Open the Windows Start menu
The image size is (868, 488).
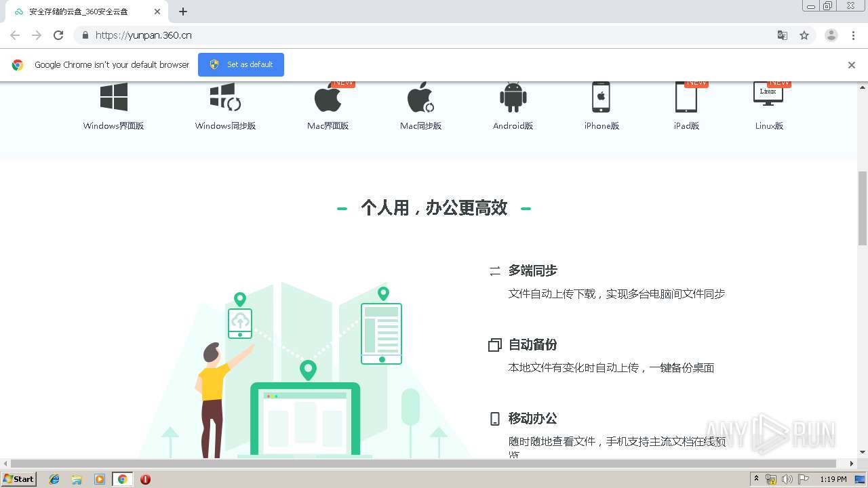tap(19, 479)
